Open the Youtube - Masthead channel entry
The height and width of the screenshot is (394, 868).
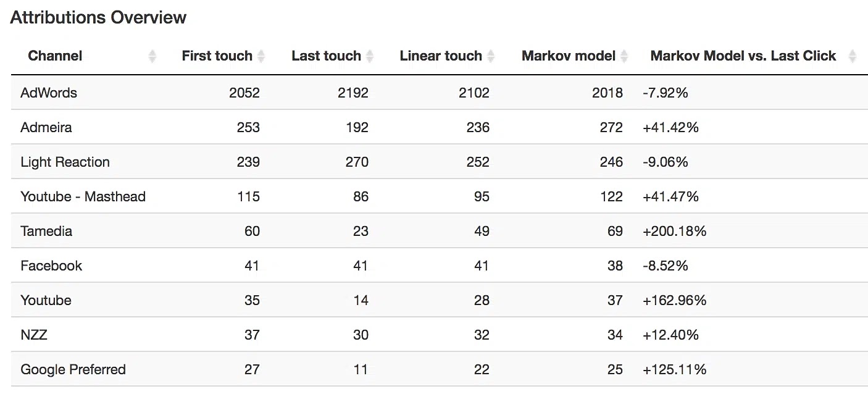83,196
